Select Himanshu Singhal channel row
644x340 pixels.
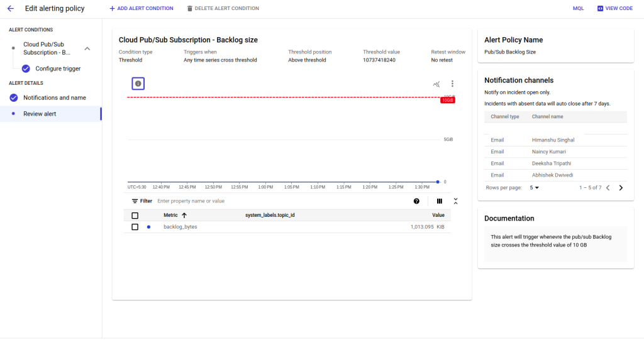pyautogui.click(x=556, y=140)
